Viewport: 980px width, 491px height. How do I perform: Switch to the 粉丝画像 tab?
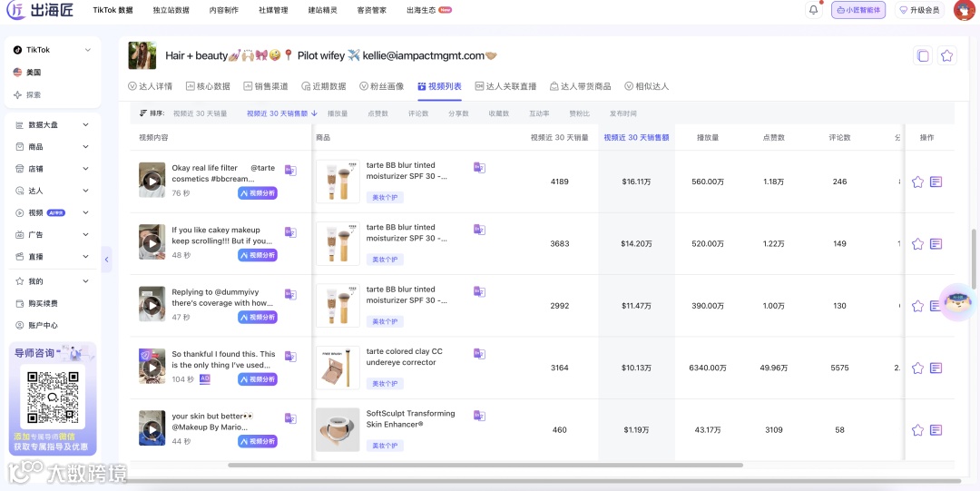[x=382, y=86]
